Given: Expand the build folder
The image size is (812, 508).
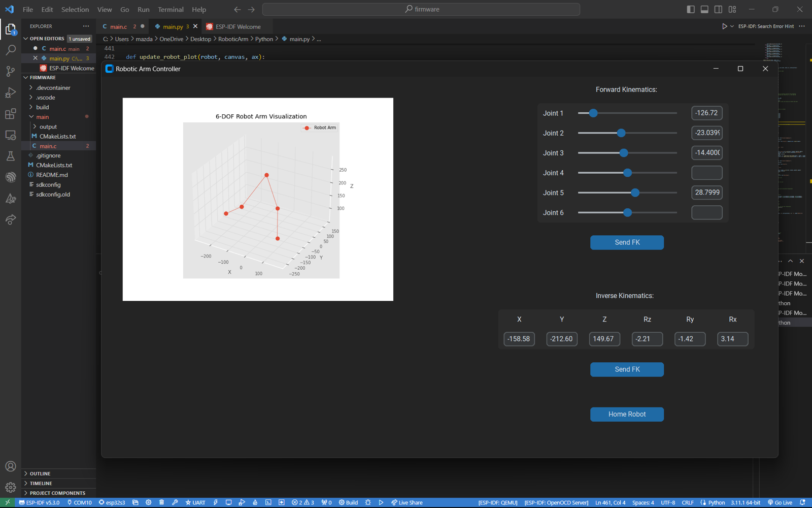Looking at the screenshot, I should [43, 107].
